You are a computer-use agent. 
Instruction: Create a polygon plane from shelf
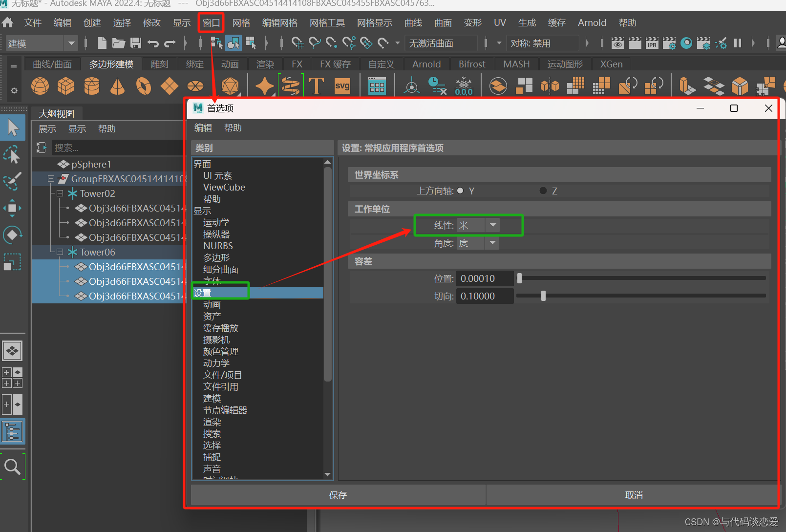[x=170, y=86]
